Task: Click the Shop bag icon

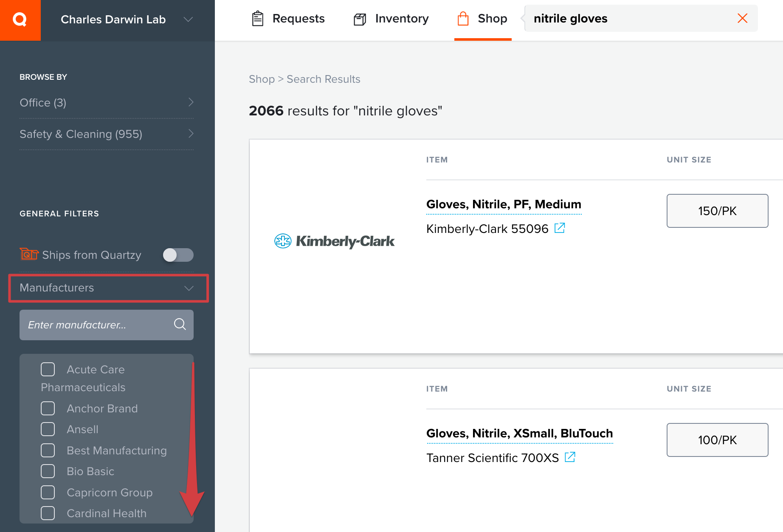Action: pos(463,19)
